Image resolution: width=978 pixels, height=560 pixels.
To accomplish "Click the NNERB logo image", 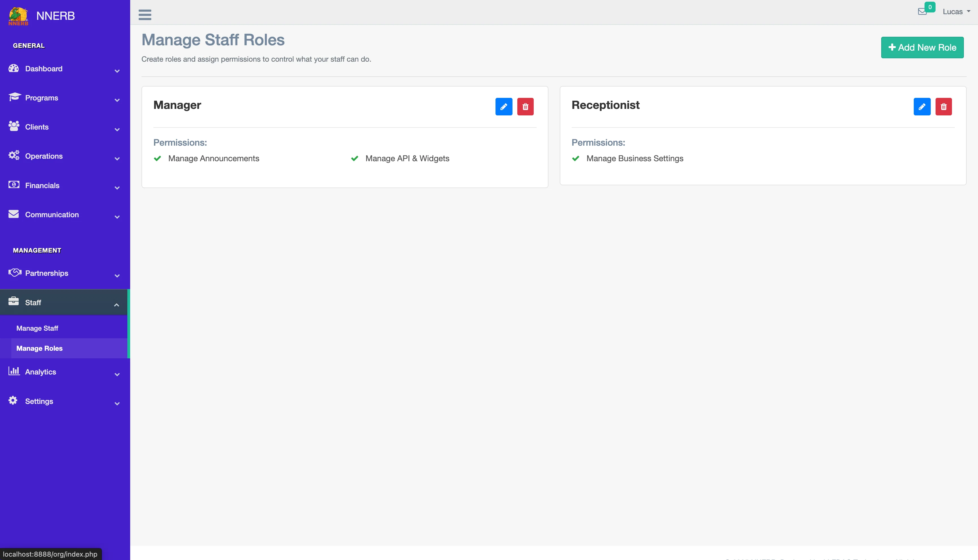I will tap(18, 16).
